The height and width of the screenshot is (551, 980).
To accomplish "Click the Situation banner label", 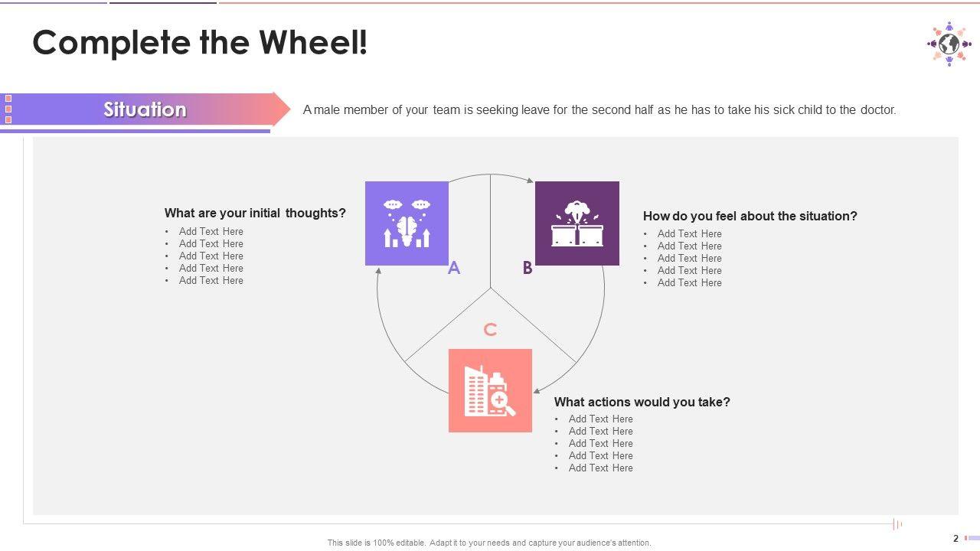I will (145, 109).
